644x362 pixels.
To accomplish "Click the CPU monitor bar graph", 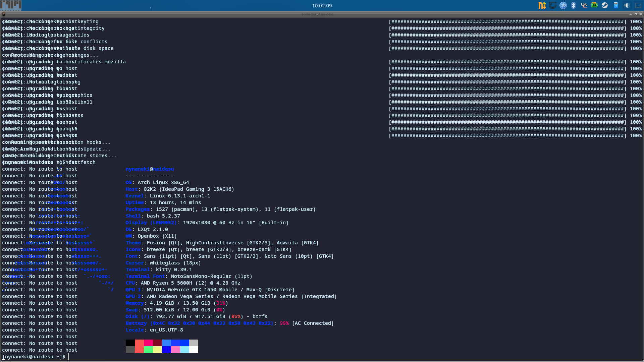I will click(11, 5).
